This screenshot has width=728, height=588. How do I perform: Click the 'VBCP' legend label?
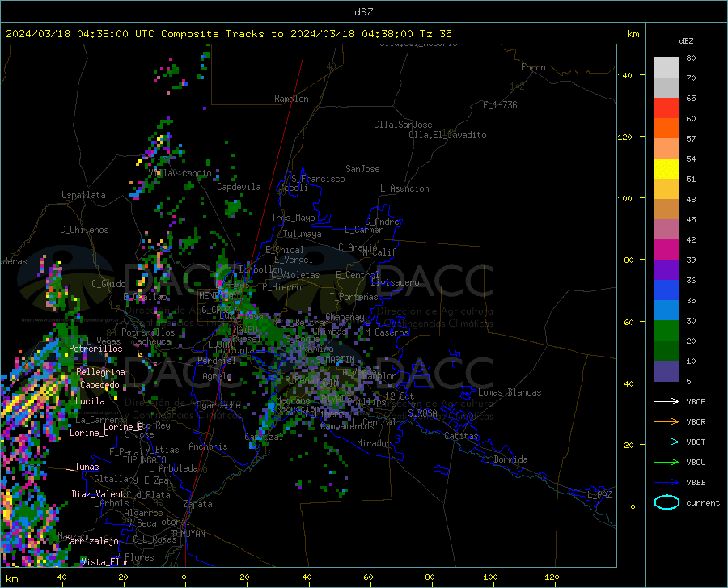pyautogui.click(x=696, y=401)
